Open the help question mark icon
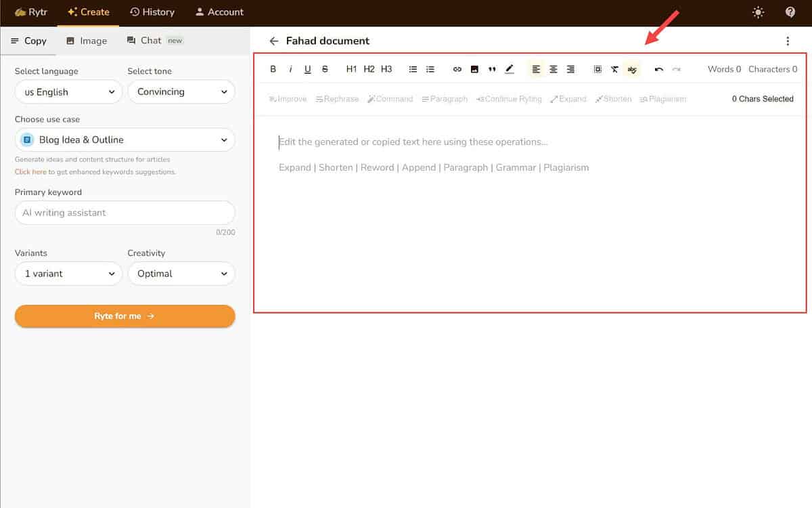812x508 pixels. point(790,12)
